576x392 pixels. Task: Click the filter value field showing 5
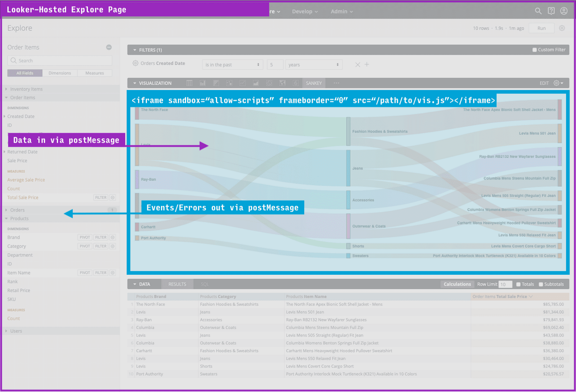click(x=275, y=65)
